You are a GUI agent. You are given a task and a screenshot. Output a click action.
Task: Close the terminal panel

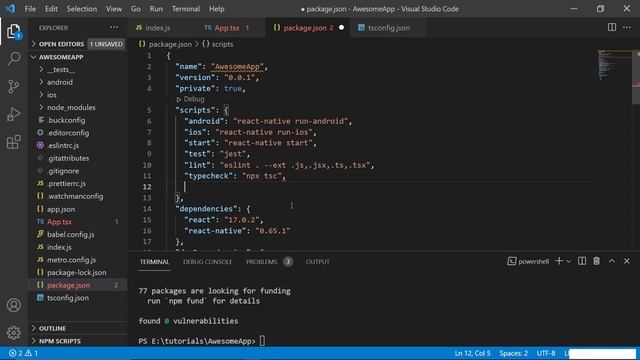click(x=627, y=261)
